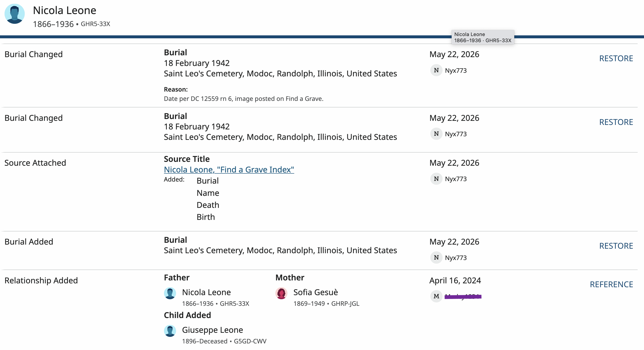Screen dimensions: 644x350
Task: Click the Nicola Leone page title name
Action: (x=64, y=10)
